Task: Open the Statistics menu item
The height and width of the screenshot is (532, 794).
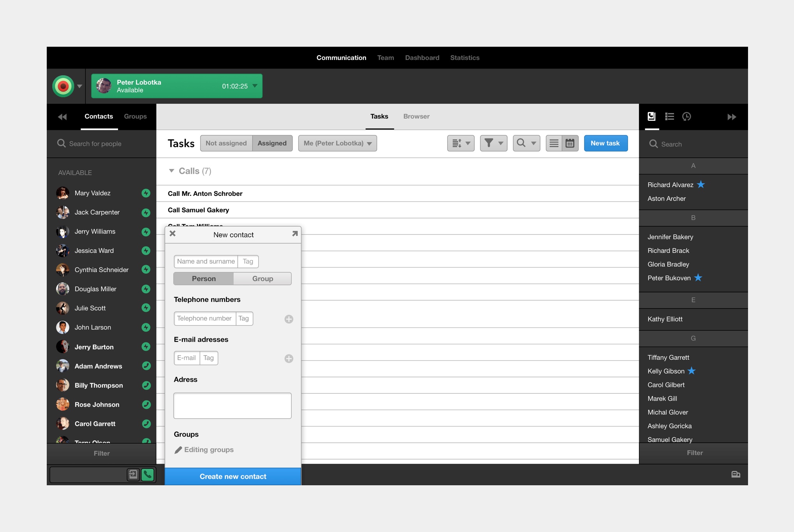Action: tap(464, 57)
